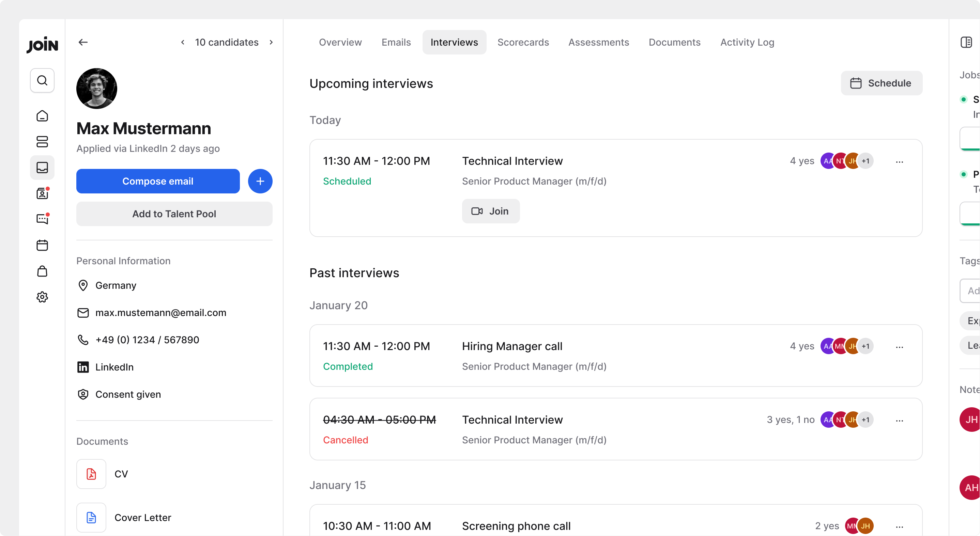Click the Schedule interview button

click(x=881, y=83)
